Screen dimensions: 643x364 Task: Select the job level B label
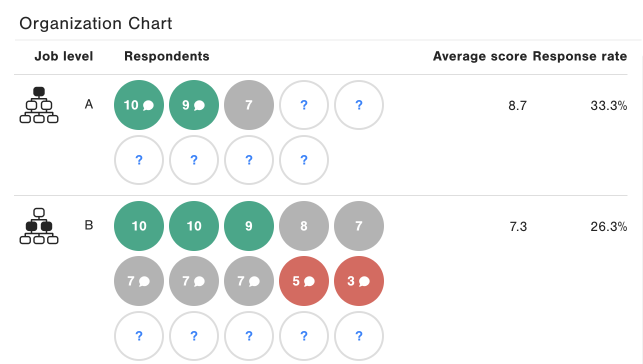click(89, 225)
